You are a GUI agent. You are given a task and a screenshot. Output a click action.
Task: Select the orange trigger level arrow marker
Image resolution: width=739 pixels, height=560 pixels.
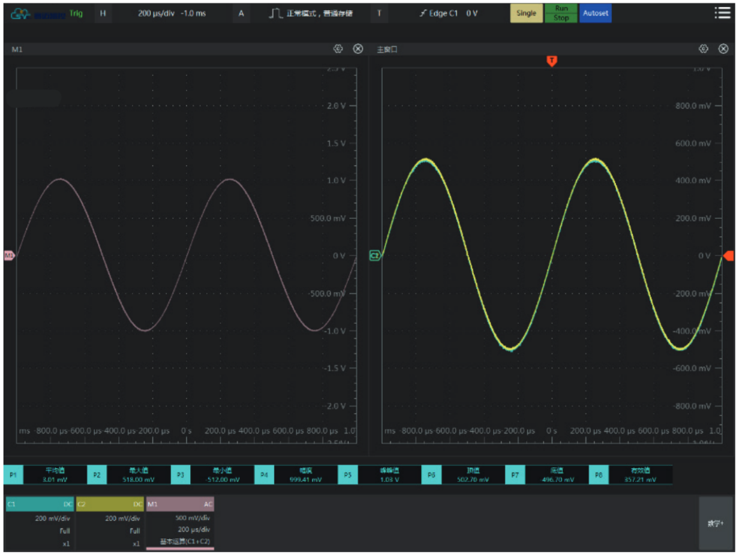729,256
